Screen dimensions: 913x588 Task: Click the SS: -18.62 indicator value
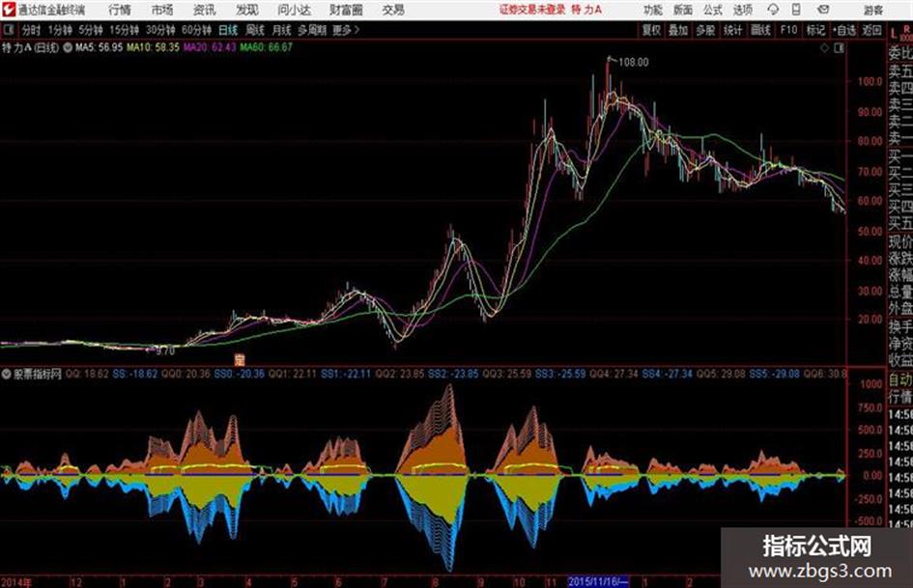coord(135,374)
